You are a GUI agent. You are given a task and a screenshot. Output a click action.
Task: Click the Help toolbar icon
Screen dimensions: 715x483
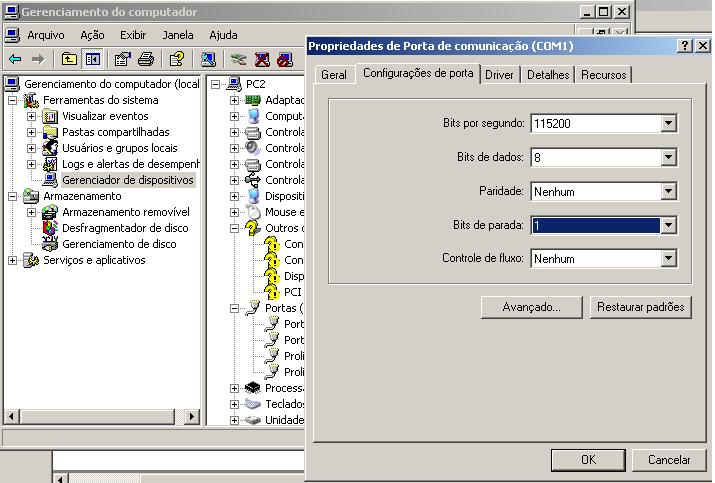(177, 59)
